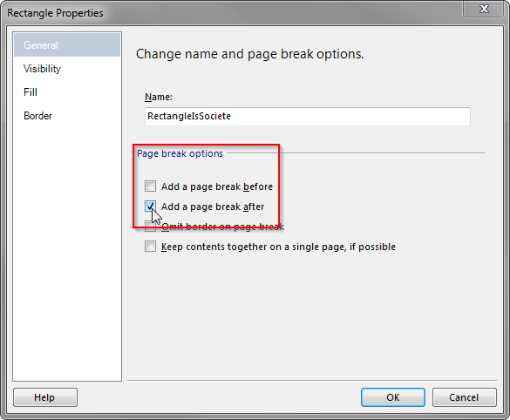Uncheck the page break after checkbox

(x=150, y=207)
